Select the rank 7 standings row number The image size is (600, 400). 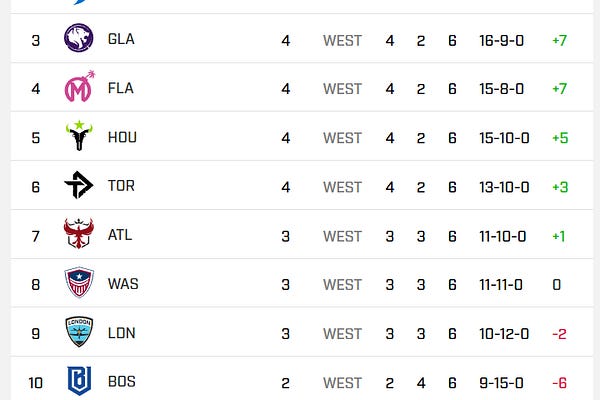(x=36, y=236)
